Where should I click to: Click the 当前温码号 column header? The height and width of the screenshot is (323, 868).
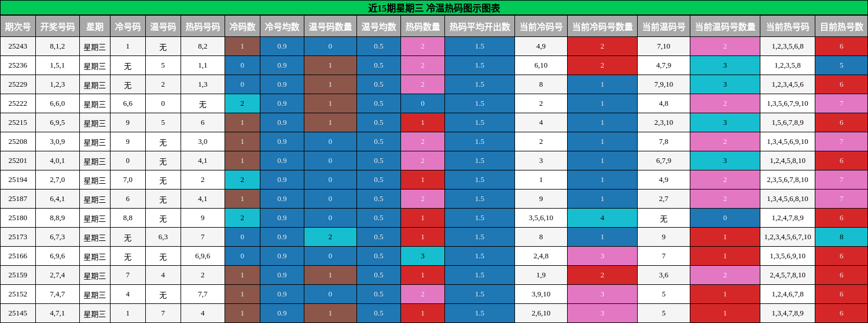pyautogui.click(x=664, y=26)
